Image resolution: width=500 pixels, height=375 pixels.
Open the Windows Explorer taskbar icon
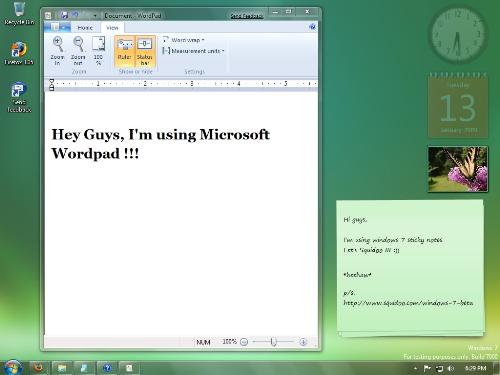(62, 368)
